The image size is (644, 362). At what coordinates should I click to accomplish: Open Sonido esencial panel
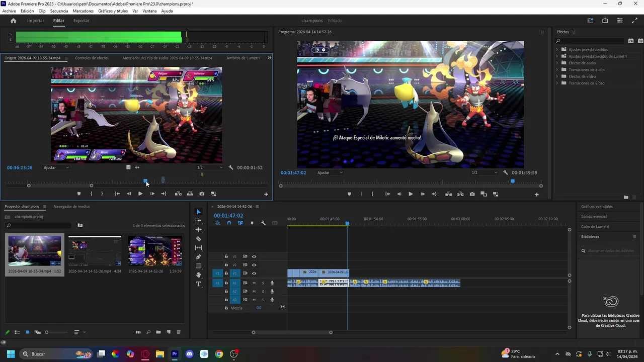(x=594, y=216)
